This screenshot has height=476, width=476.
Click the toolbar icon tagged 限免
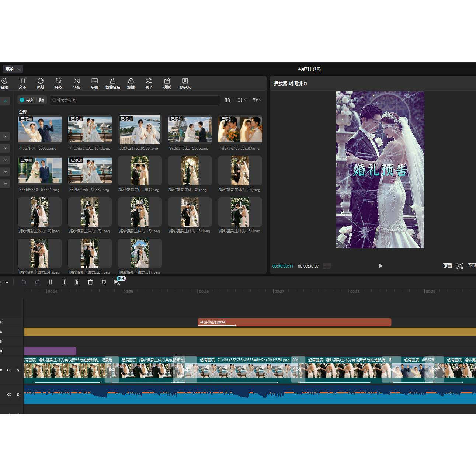[117, 282]
